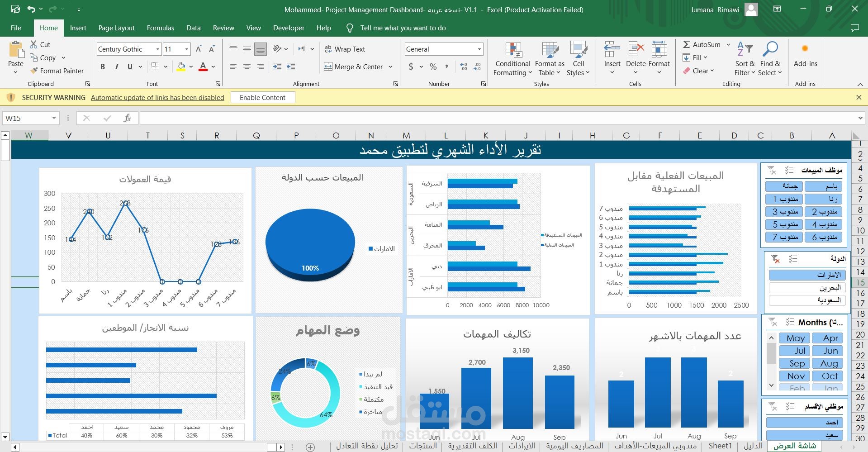Open Find & Select magnifier
Image resolution: width=868 pixels, height=452 pixels.
[770, 59]
